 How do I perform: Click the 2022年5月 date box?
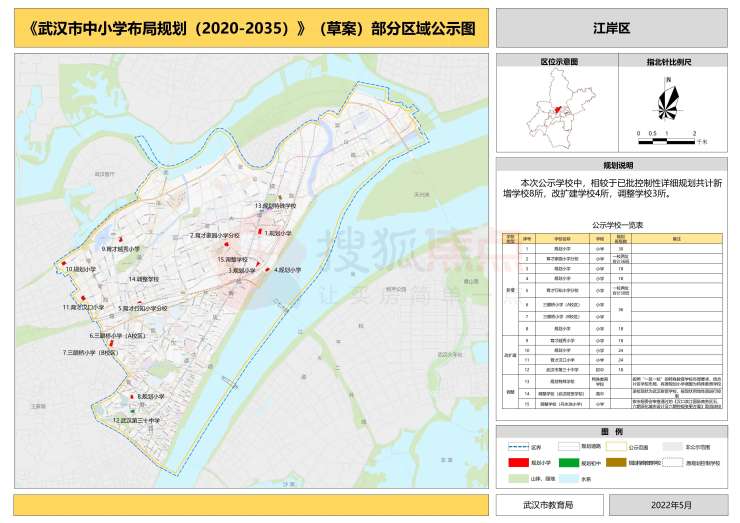pos(668,505)
